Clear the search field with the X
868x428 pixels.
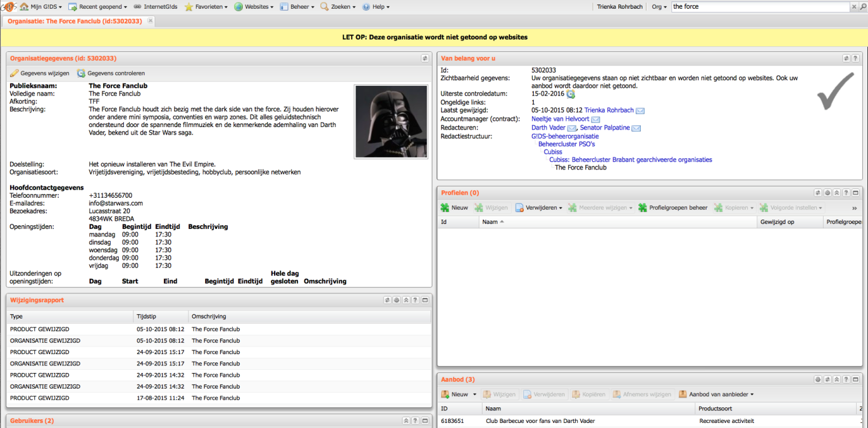point(854,6)
